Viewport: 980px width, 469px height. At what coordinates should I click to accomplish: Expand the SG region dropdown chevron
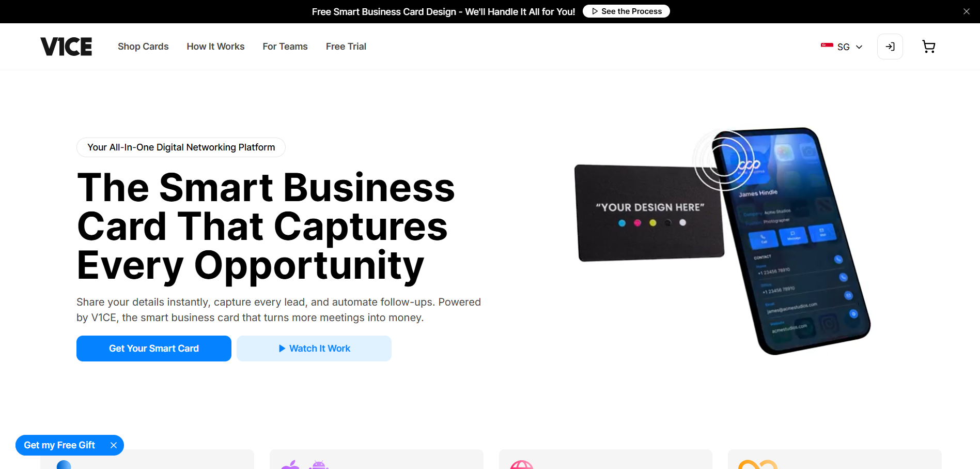(x=859, y=47)
